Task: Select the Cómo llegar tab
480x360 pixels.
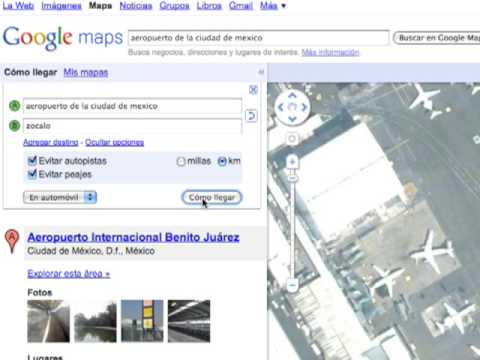Action: 30,72
